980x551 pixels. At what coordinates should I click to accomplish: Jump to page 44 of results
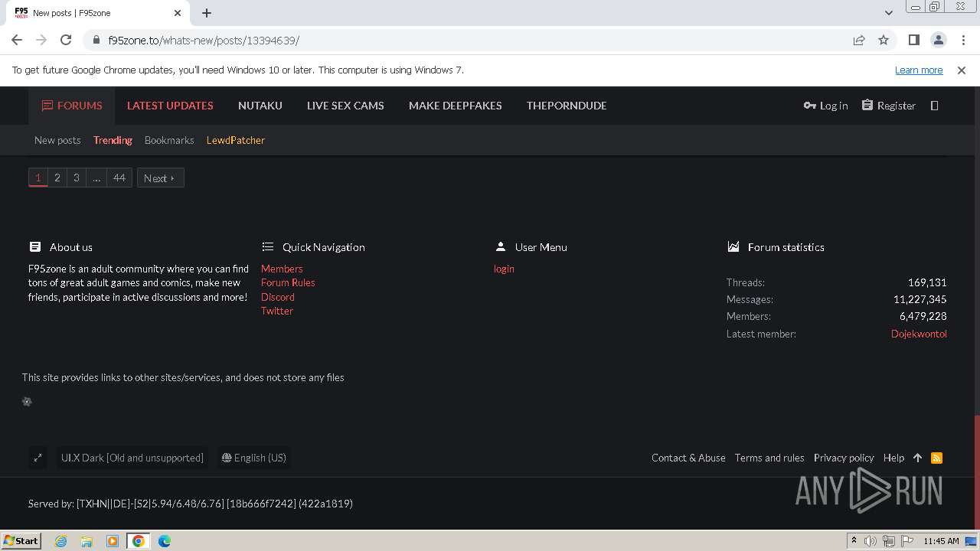pos(119,178)
